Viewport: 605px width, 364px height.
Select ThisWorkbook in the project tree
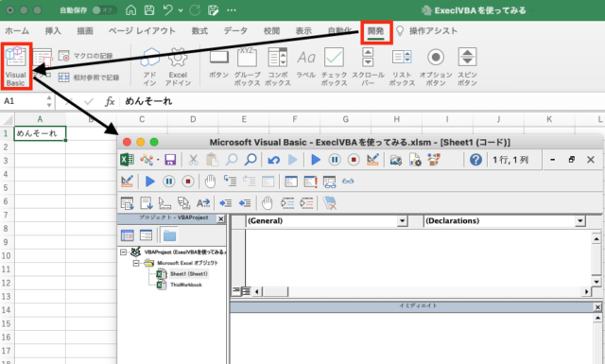pyautogui.click(x=186, y=285)
